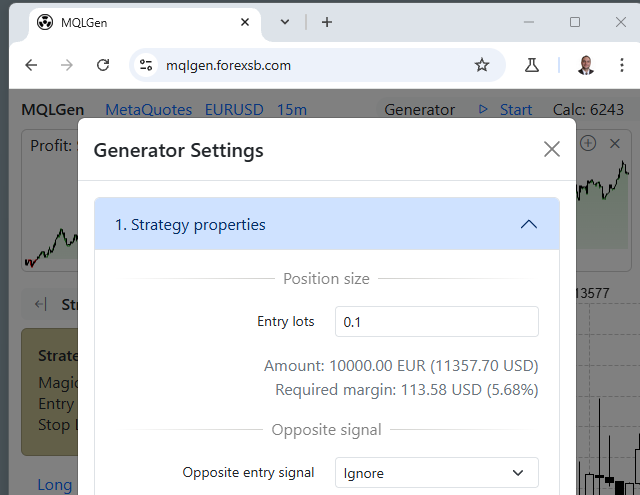Viewport: 640px width, 495px height.
Task: Select the MQLGen browser tab
Action: (144, 23)
